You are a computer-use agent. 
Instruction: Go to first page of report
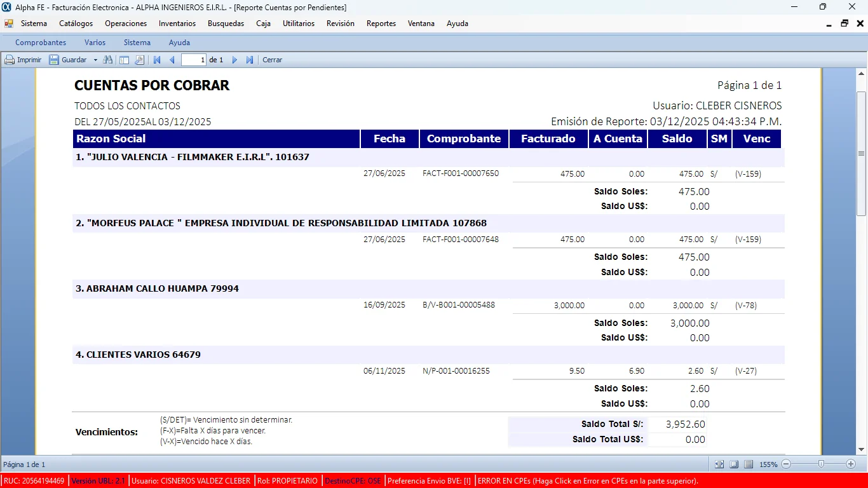pyautogui.click(x=157, y=60)
